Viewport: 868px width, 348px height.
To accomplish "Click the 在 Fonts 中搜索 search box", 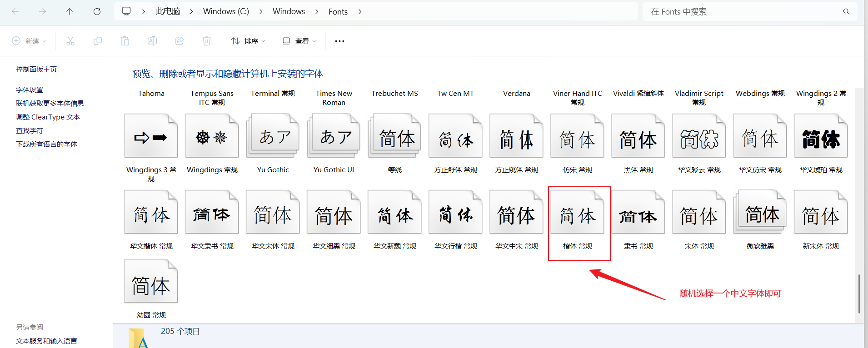I will [750, 12].
